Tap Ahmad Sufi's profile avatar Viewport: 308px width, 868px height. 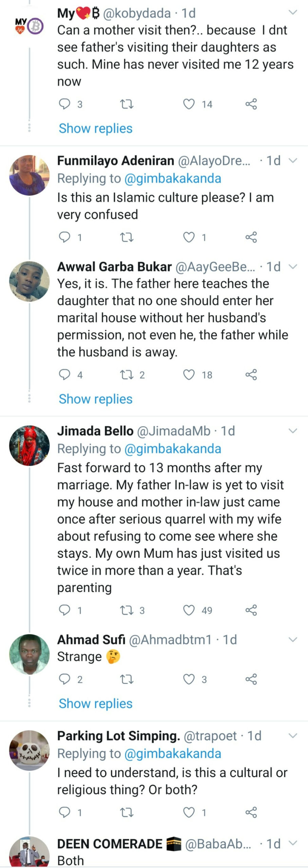(29, 654)
